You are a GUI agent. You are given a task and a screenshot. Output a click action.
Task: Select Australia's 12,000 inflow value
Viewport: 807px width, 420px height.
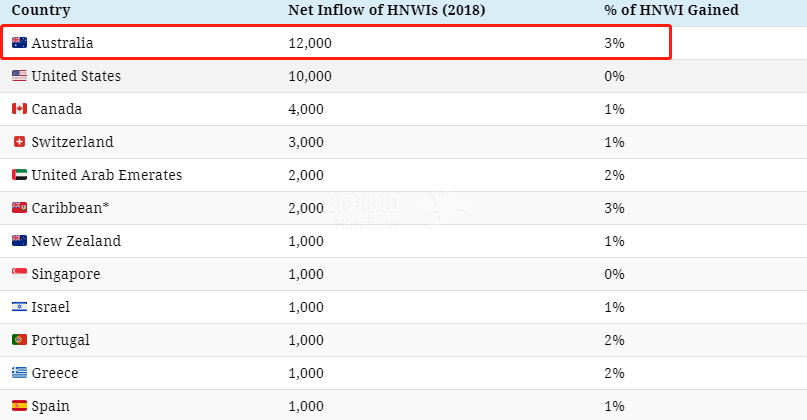[x=310, y=43]
